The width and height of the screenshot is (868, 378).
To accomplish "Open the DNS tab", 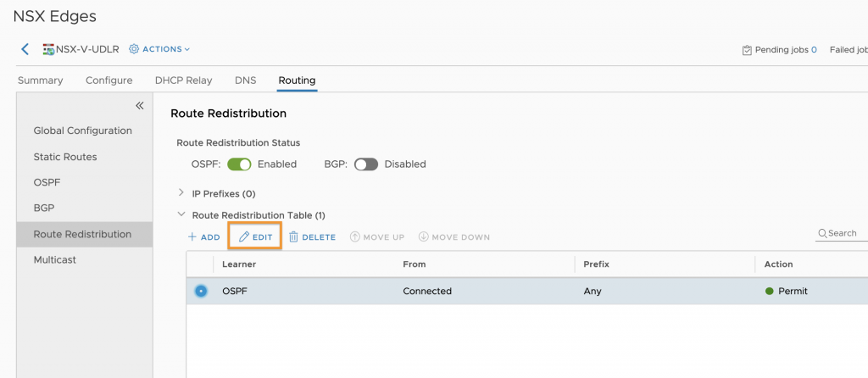I will [x=245, y=81].
